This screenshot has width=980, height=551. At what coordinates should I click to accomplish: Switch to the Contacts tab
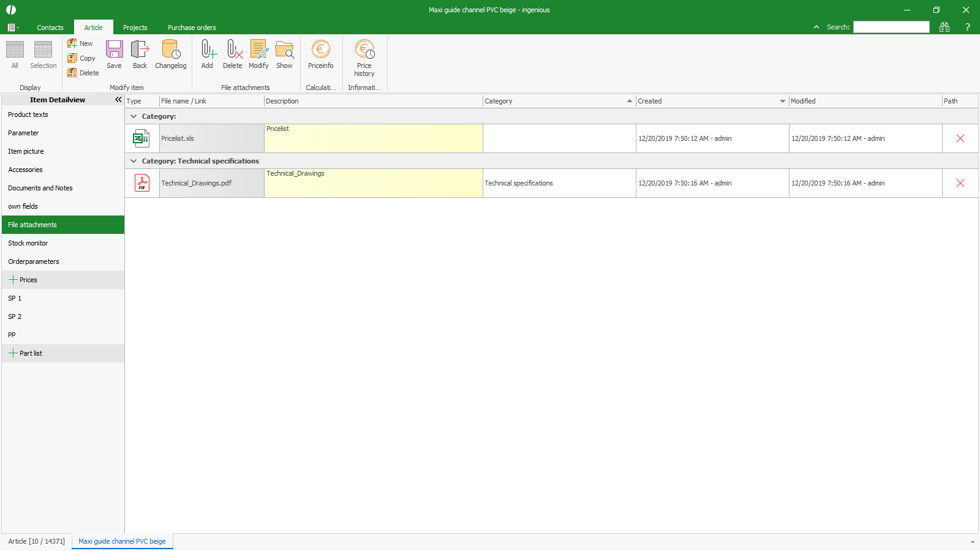tap(50, 28)
